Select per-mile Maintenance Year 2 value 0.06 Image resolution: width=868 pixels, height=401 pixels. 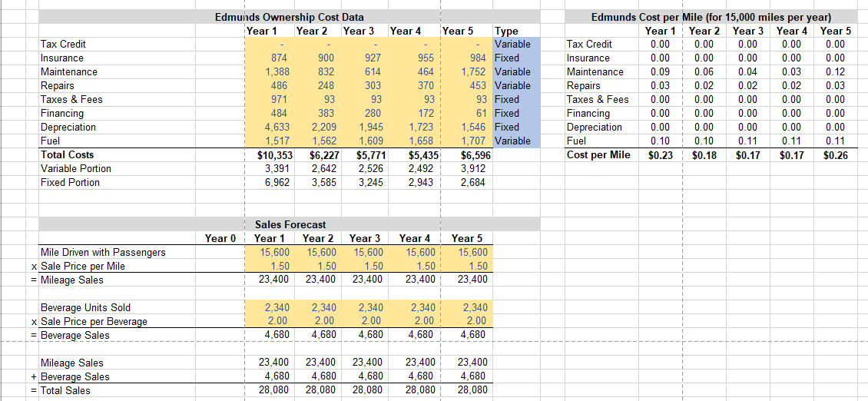pyautogui.click(x=704, y=72)
